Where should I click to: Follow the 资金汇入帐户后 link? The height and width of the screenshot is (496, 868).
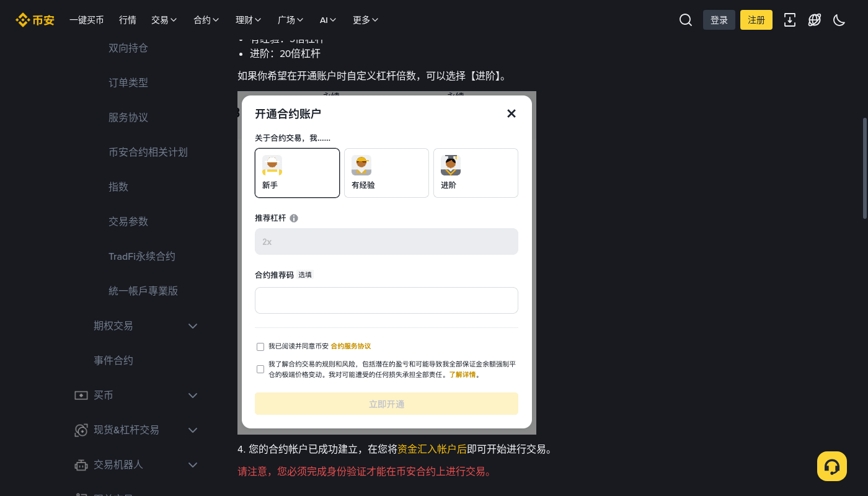click(x=432, y=449)
